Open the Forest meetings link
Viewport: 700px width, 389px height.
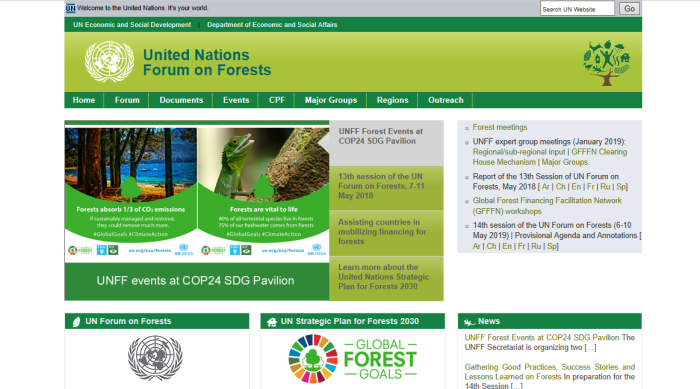pos(500,127)
